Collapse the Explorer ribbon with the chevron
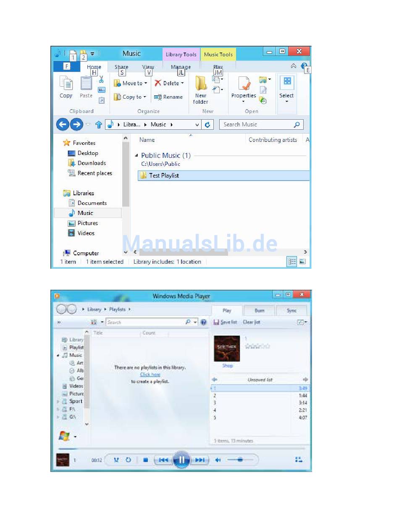This screenshot has width=399, height=532. (x=293, y=66)
